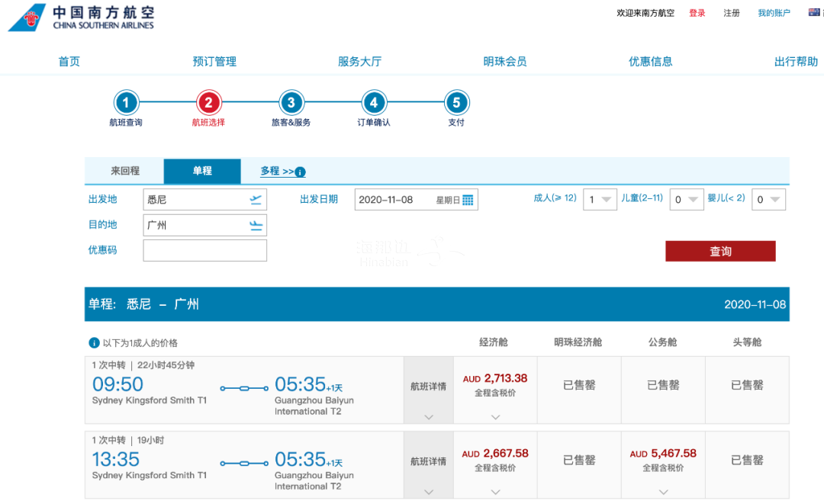Open the 儿童 passenger count dropdown
The image size is (824, 504).
coord(687,200)
